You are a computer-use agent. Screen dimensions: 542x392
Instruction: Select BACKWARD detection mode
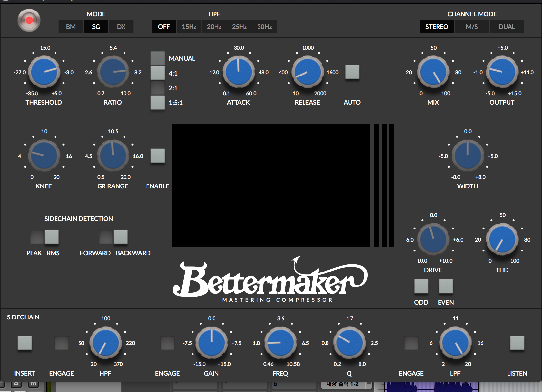[x=121, y=237]
